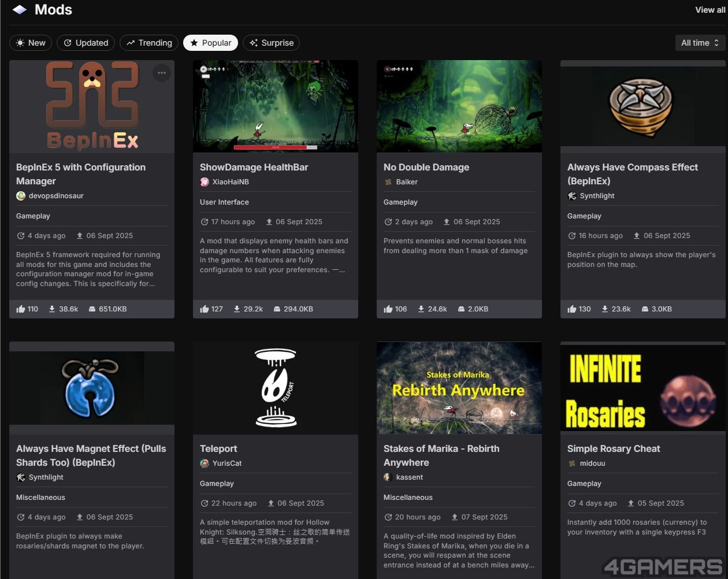Click file size icon beside 294.0KB
The width and height of the screenshot is (728, 579).
(x=277, y=309)
